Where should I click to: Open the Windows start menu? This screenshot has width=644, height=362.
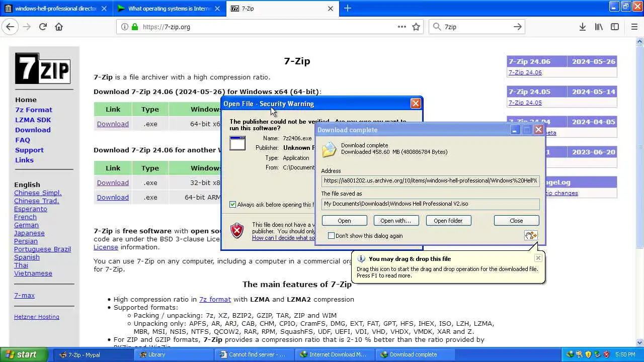[24, 354]
